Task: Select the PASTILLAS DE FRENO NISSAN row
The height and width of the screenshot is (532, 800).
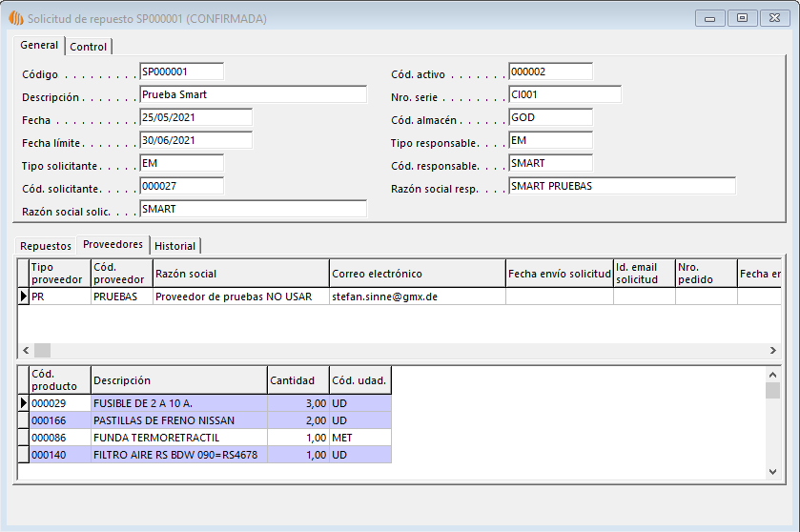Action: 179,419
